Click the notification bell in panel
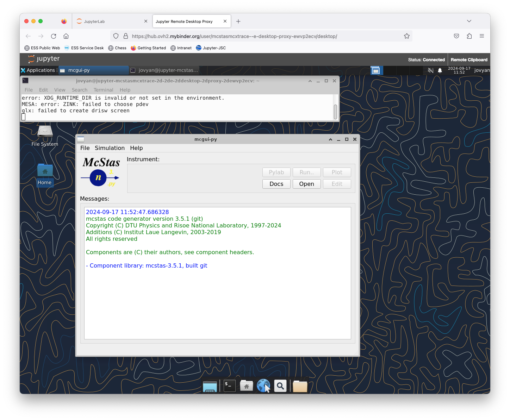The height and width of the screenshot is (420, 510). pyautogui.click(x=440, y=70)
